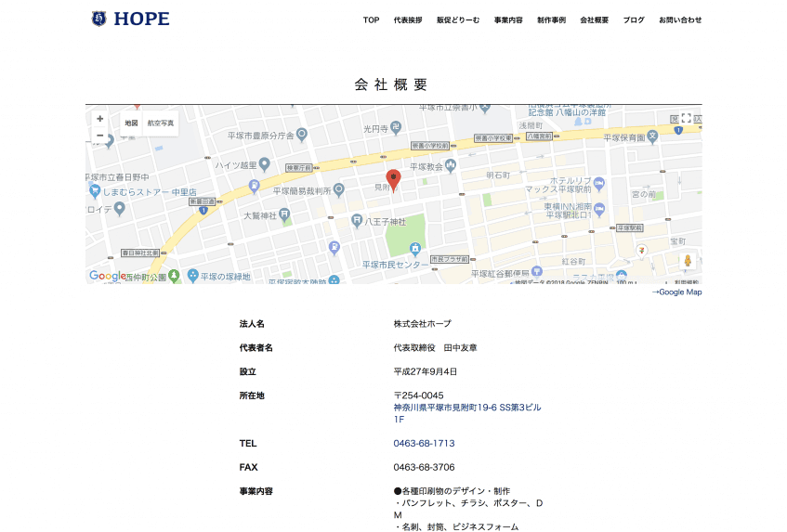
Task: Click the しまむらストアー 中里店 shopping icon
Action: (x=95, y=190)
